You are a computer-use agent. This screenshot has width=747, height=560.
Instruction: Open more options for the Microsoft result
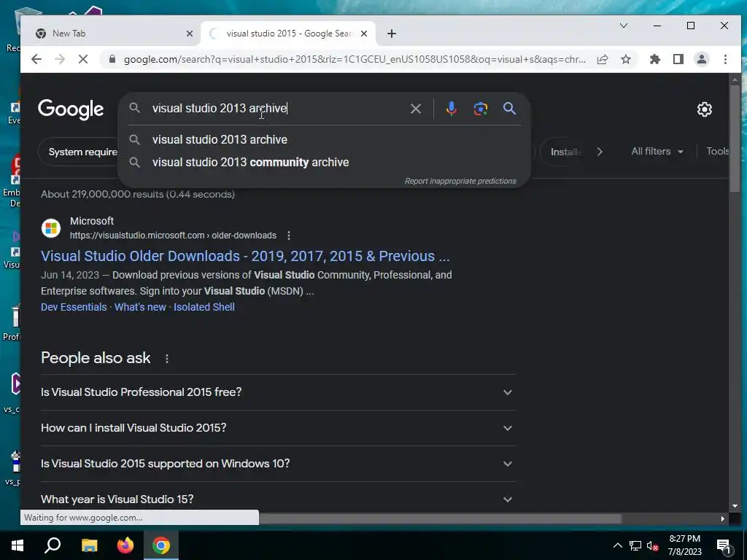(289, 236)
